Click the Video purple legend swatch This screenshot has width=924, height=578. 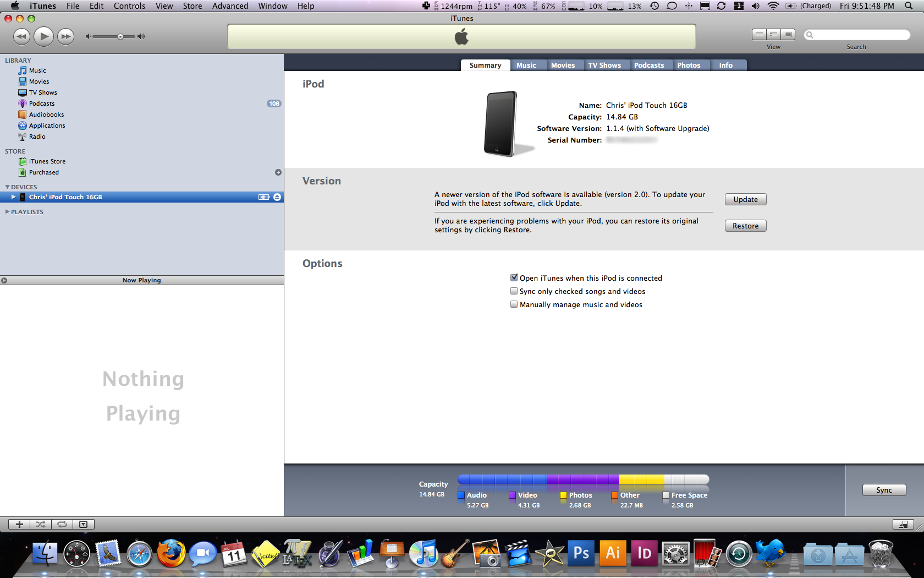point(513,495)
